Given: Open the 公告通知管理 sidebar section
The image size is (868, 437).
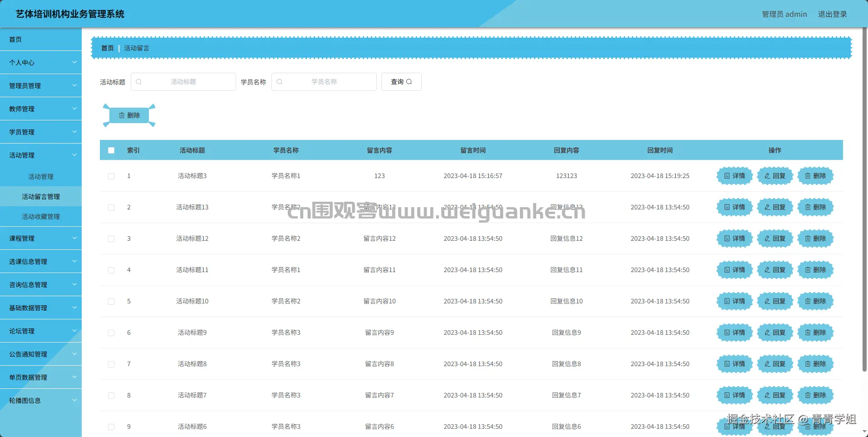Looking at the screenshot, I should point(41,354).
